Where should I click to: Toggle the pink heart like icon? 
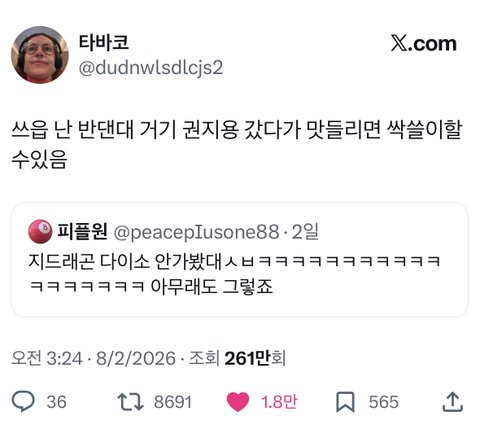pyautogui.click(x=238, y=402)
